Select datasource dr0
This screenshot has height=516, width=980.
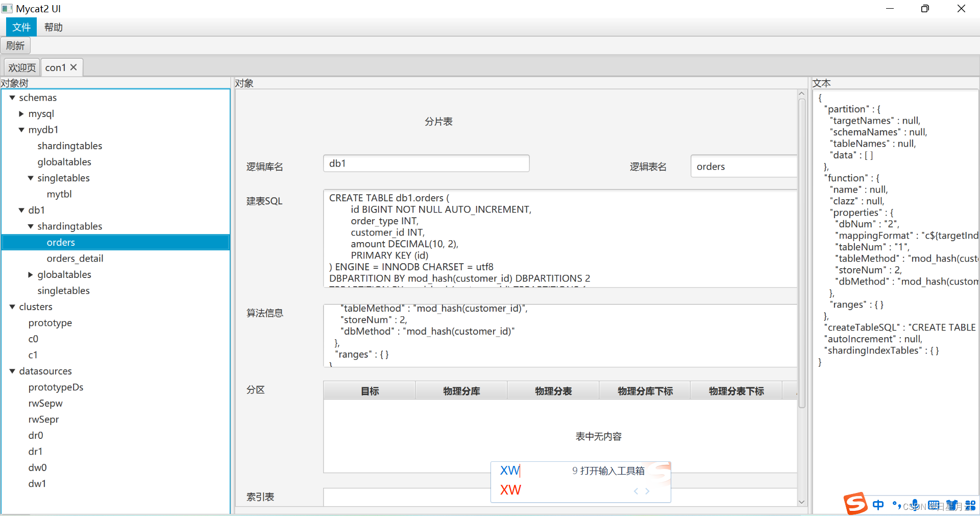coord(36,436)
